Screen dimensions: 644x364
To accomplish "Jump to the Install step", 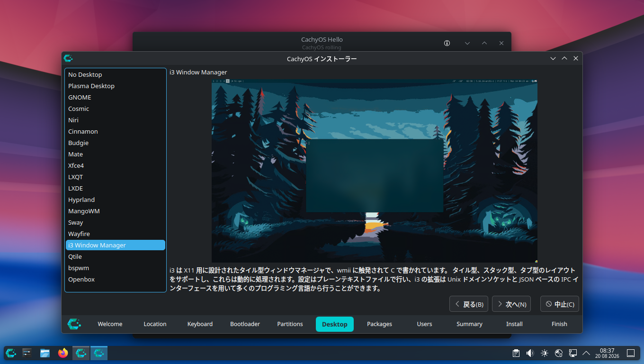I will (514, 324).
